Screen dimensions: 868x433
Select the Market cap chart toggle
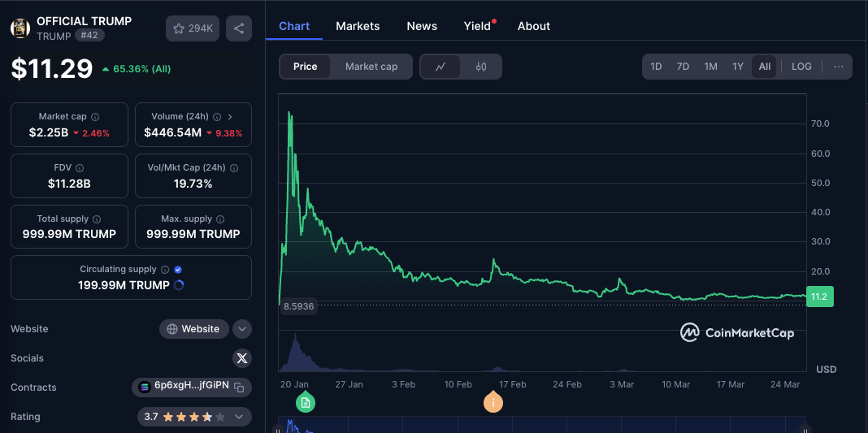371,67
